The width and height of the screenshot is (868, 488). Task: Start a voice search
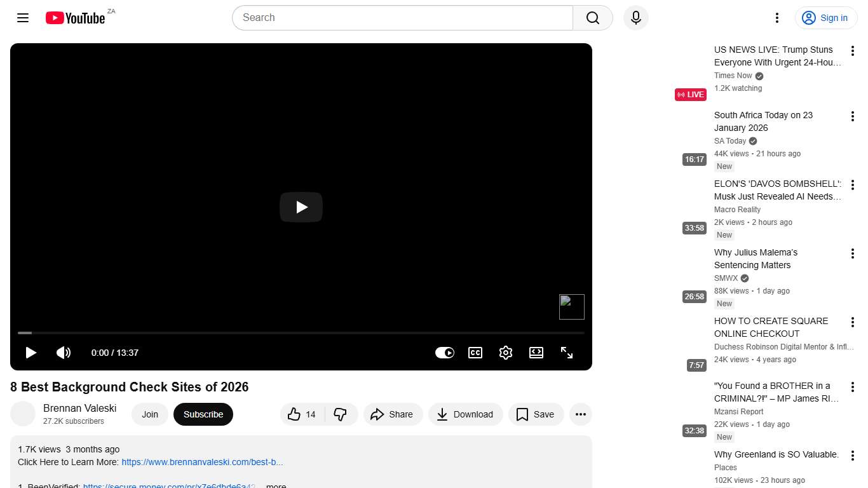pyautogui.click(x=635, y=18)
